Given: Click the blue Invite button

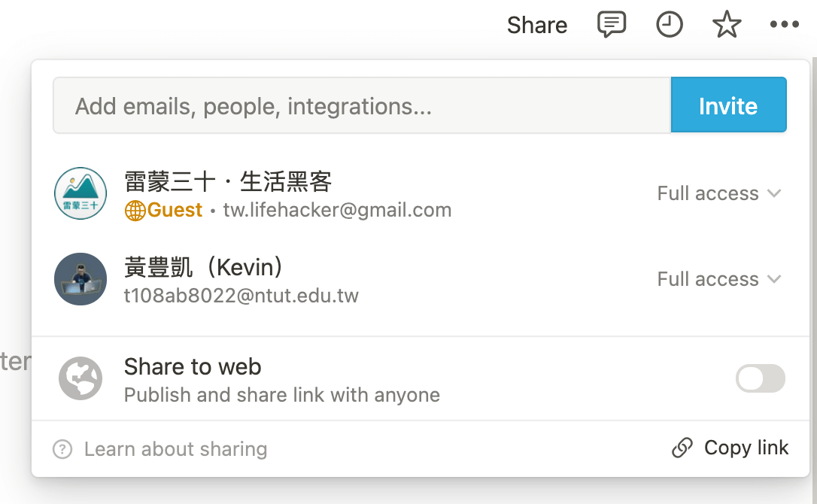Looking at the screenshot, I should click(x=728, y=105).
